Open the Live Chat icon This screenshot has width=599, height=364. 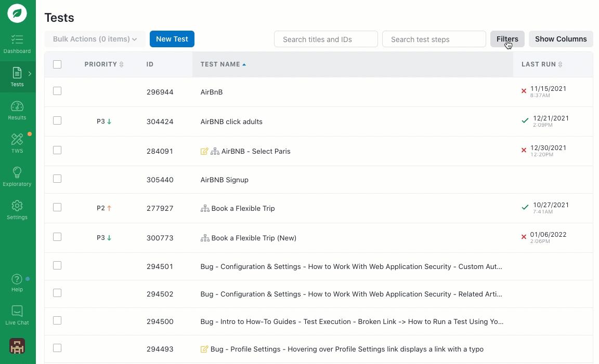pos(17,311)
